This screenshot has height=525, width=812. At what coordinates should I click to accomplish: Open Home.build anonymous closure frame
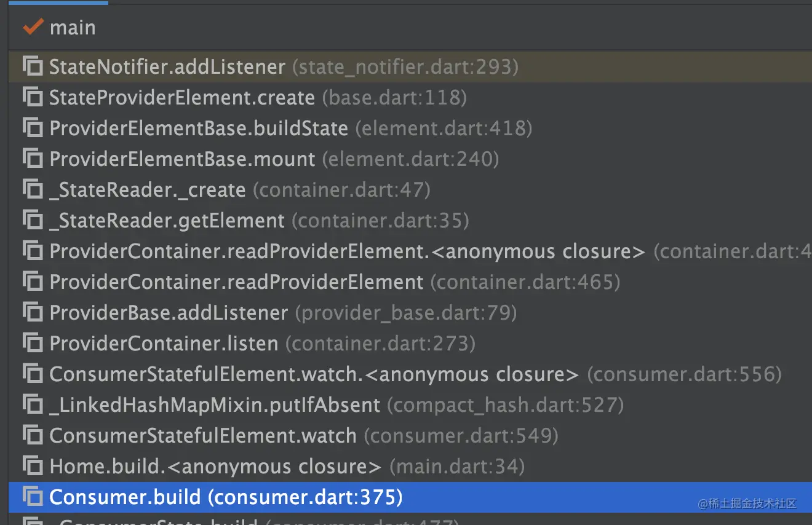pyautogui.click(x=215, y=467)
